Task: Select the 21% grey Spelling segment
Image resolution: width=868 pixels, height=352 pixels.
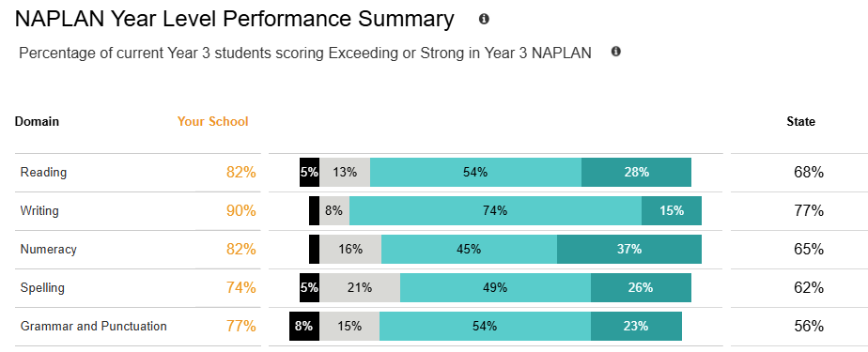Action: pyautogui.click(x=360, y=288)
